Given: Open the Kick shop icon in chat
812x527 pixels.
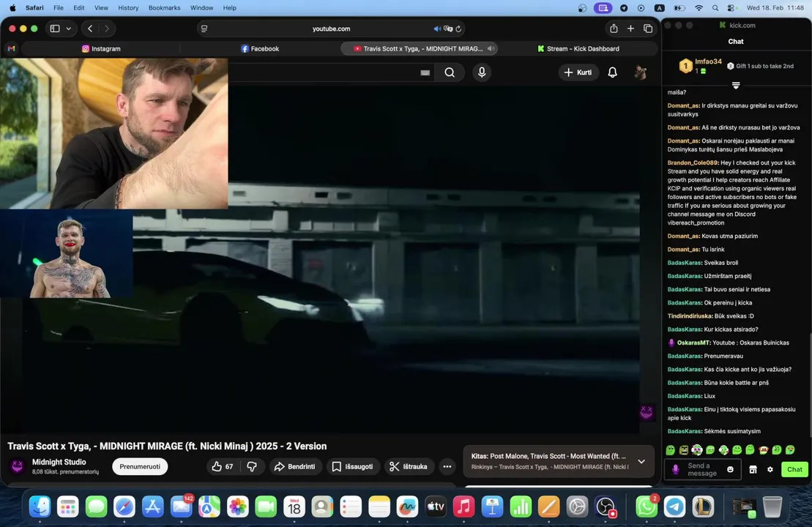Looking at the screenshot, I should 753,469.
